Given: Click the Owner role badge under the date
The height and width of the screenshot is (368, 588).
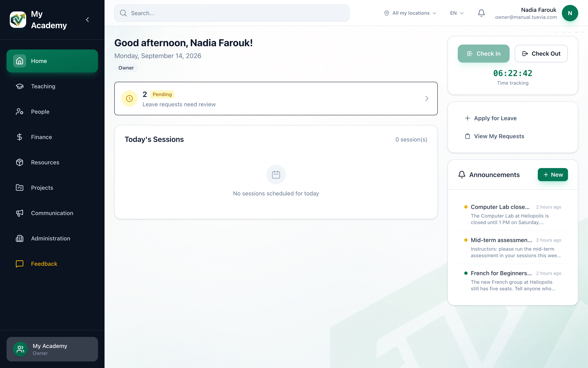Looking at the screenshot, I should [x=126, y=68].
